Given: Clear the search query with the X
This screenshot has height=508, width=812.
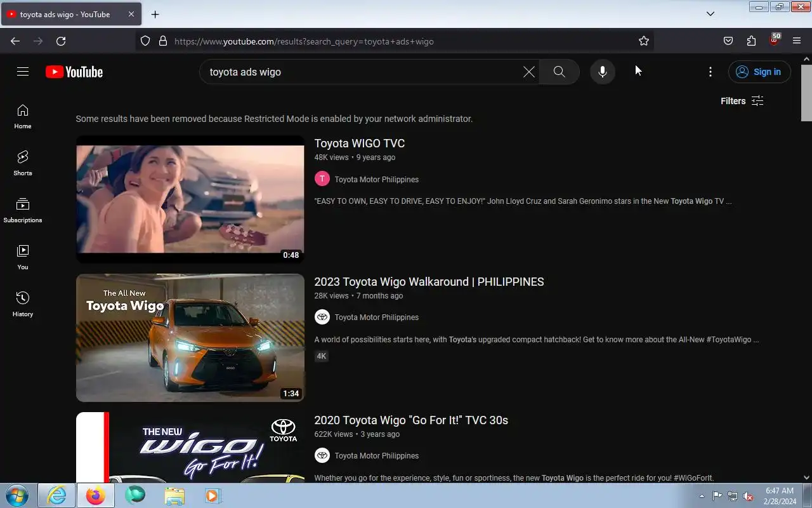Looking at the screenshot, I should pyautogui.click(x=528, y=72).
